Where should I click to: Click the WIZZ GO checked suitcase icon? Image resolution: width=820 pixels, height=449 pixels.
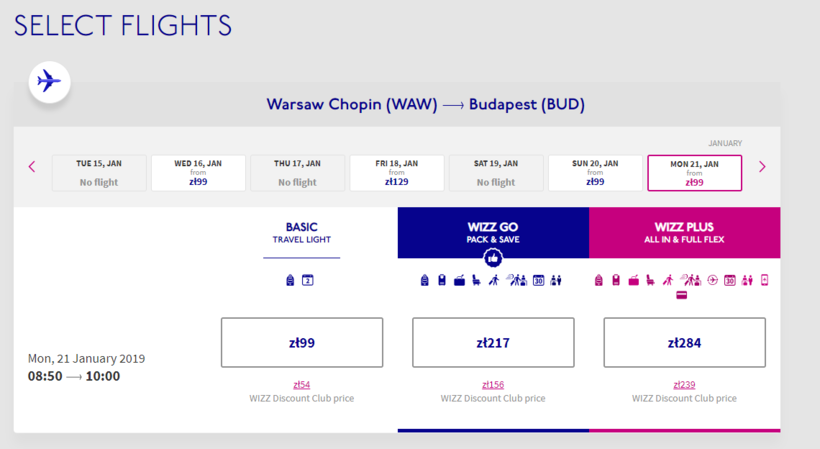(459, 281)
